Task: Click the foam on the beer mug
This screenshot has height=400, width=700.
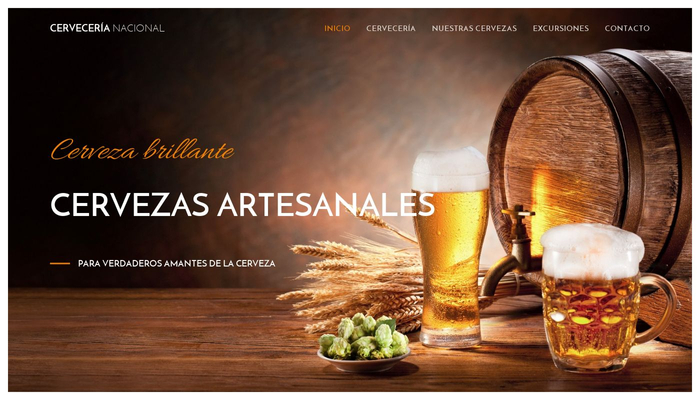Action: [x=592, y=250]
